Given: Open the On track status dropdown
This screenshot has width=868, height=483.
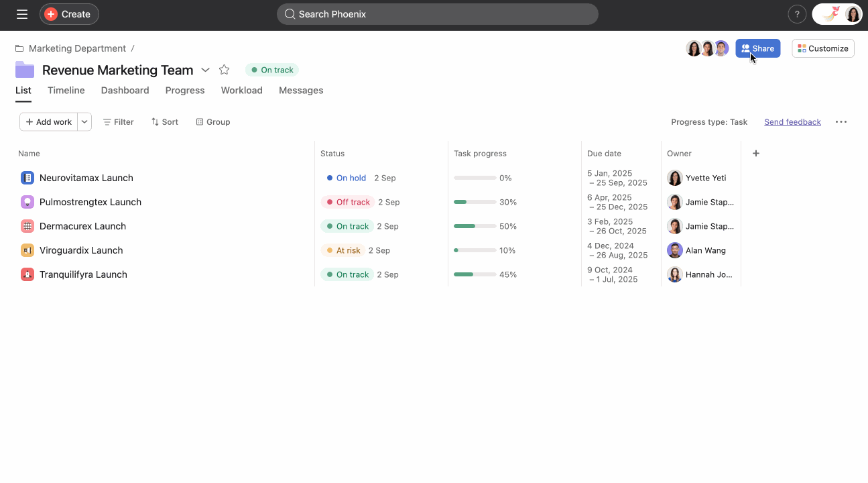Looking at the screenshot, I should point(272,70).
